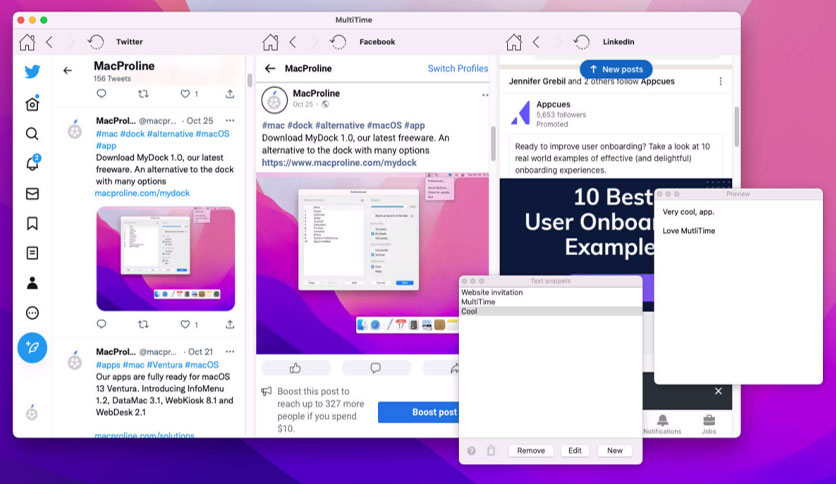Go back in the Twitter pane toolbar
836x484 pixels.
[x=50, y=42]
